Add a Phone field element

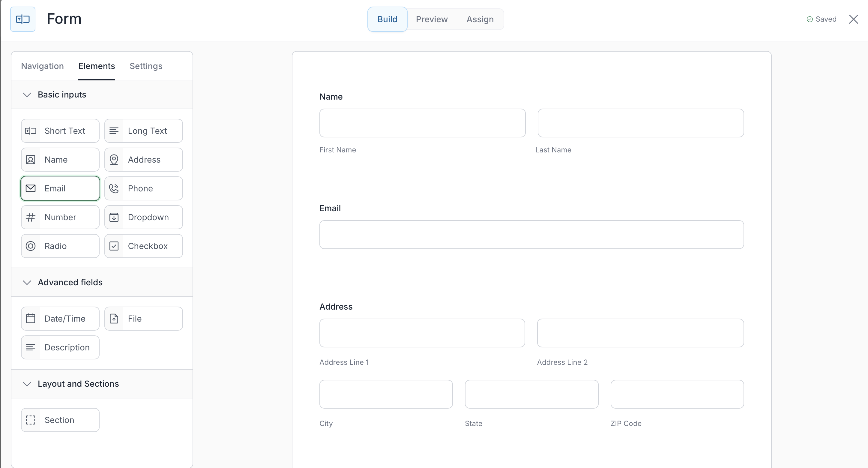(x=144, y=188)
